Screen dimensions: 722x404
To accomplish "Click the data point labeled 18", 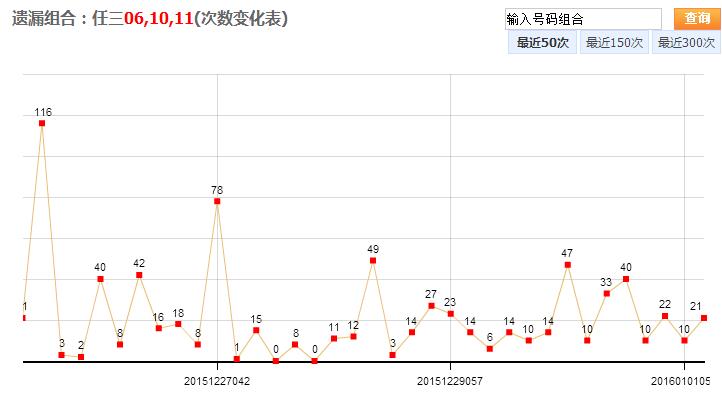I will tap(178, 324).
